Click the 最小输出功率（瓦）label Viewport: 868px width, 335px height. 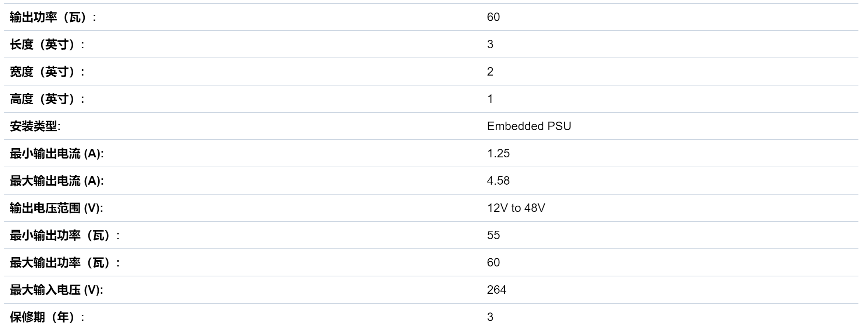click(65, 235)
